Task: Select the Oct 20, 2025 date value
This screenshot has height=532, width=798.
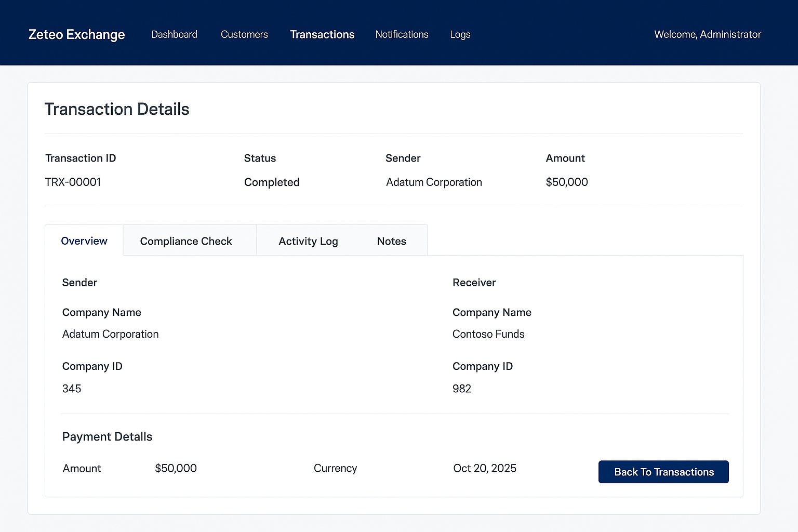Action: 484,468
